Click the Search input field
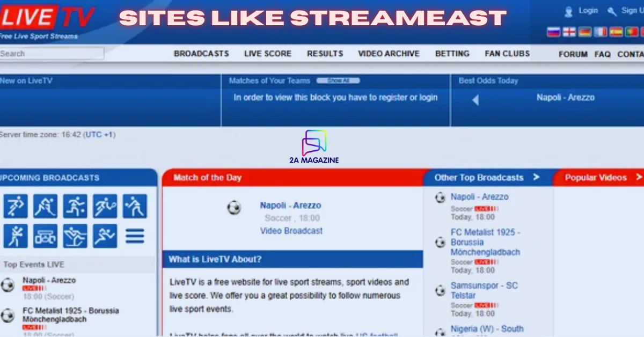This screenshot has height=337, width=644. (52, 54)
